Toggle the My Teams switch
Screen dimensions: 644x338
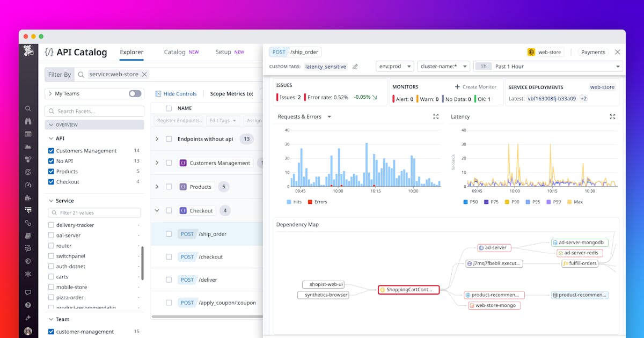pyautogui.click(x=134, y=93)
